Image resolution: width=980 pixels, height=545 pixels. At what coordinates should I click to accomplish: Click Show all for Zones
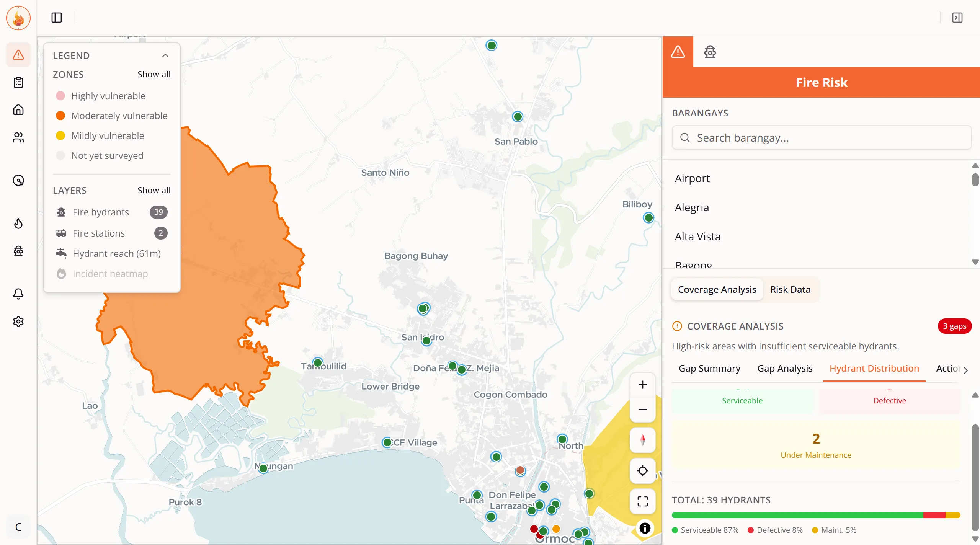[x=154, y=74]
